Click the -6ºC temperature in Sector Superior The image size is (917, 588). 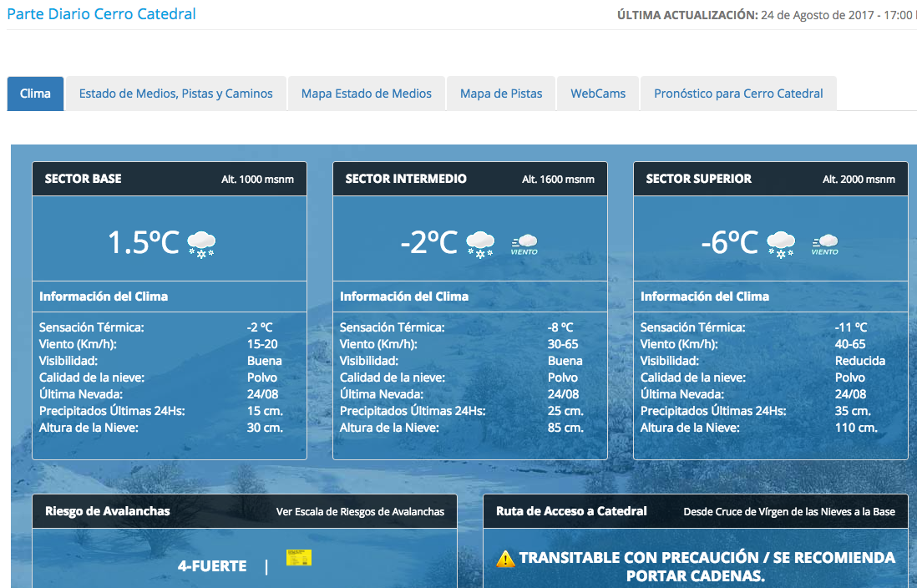tap(730, 242)
